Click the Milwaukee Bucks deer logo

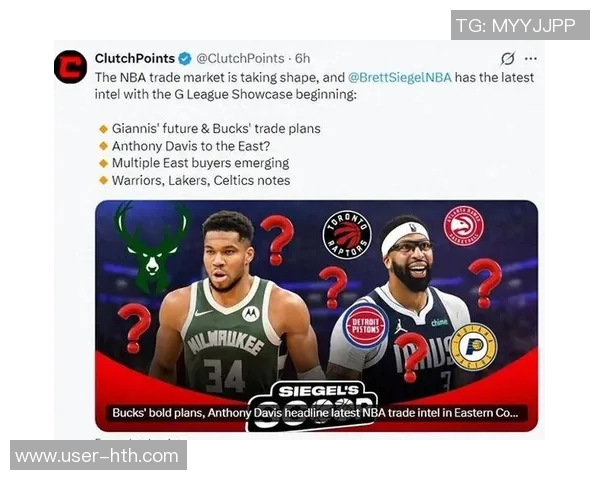tap(152, 248)
